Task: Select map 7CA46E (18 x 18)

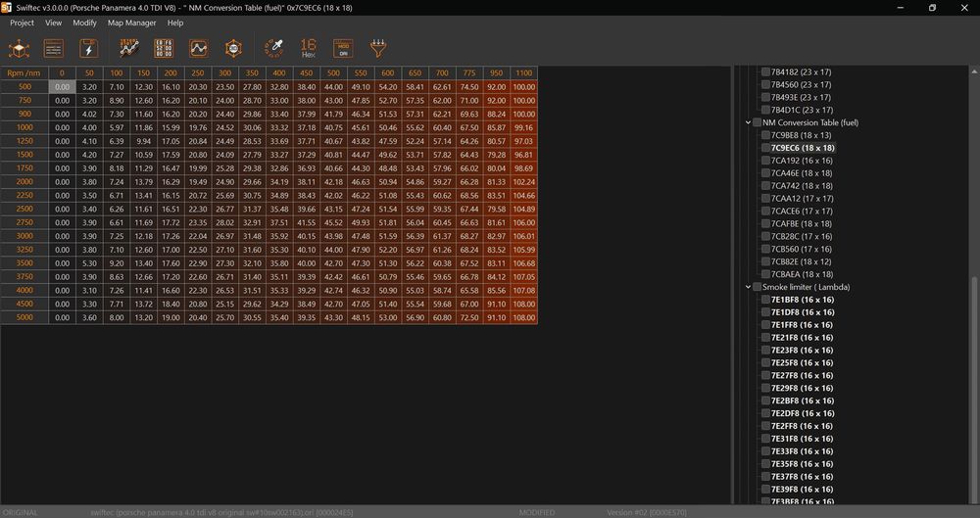Action: click(802, 173)
